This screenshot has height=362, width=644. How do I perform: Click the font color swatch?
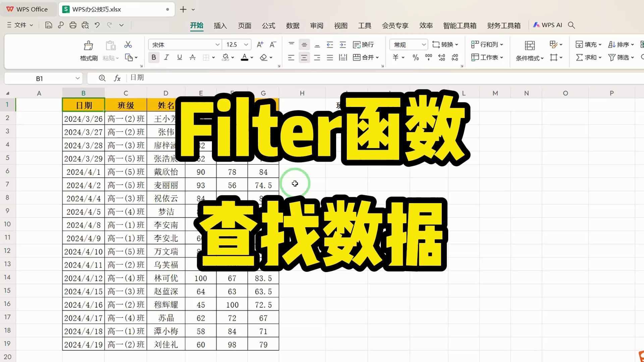pos(245,57)
